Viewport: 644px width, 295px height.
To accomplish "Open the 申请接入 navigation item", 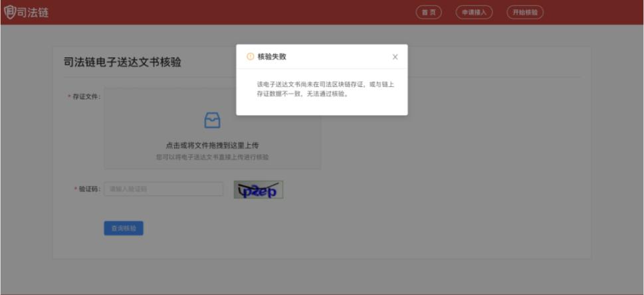I will click(474, 13).
